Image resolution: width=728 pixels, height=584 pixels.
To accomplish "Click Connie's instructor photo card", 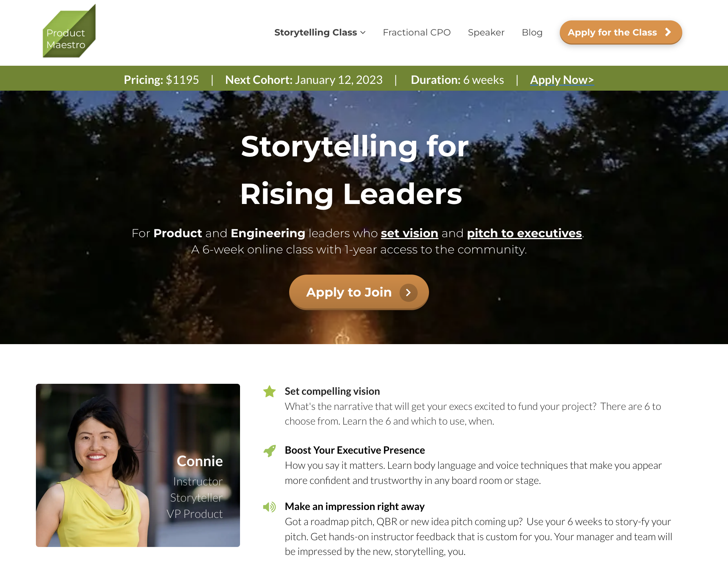I will 138,465.
